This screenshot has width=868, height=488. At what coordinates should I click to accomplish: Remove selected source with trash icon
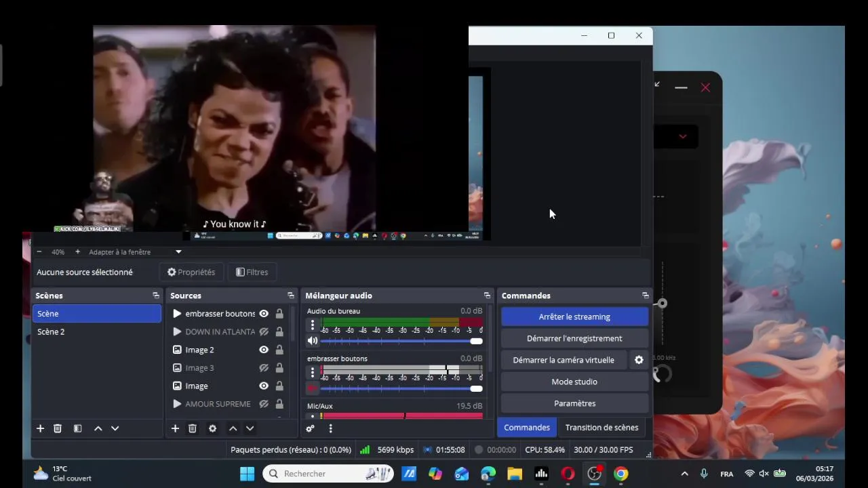click(x=193, y=428)
